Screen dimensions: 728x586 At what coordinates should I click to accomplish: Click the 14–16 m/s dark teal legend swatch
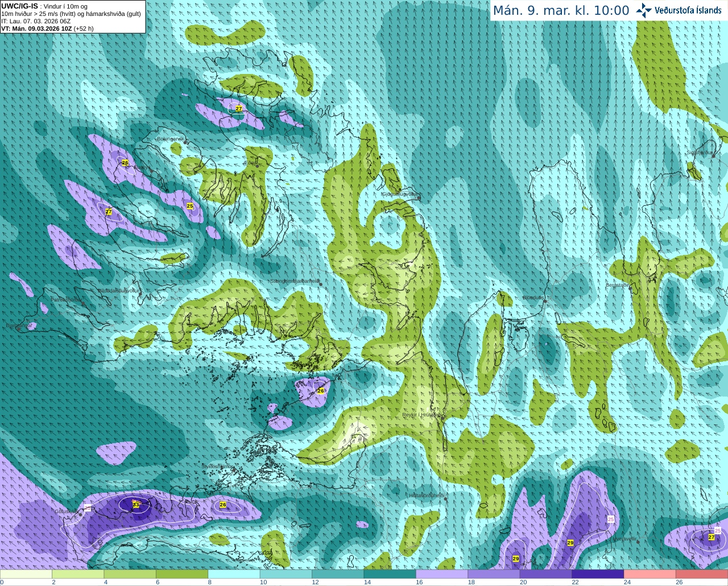(x=390, y=574)
